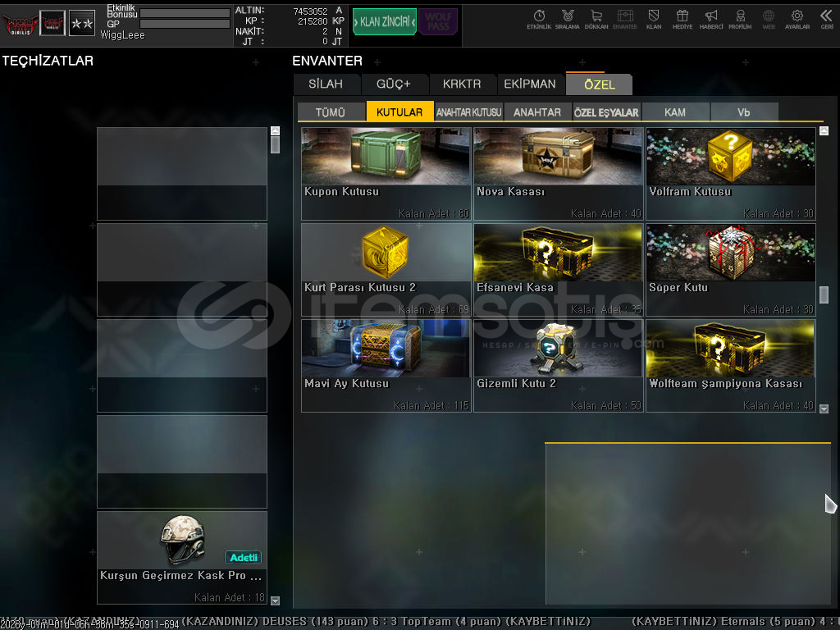This screenshot has height=630, width=840.
Task: Switch to the KRKTR inventory tab
Action: point(462,84)
